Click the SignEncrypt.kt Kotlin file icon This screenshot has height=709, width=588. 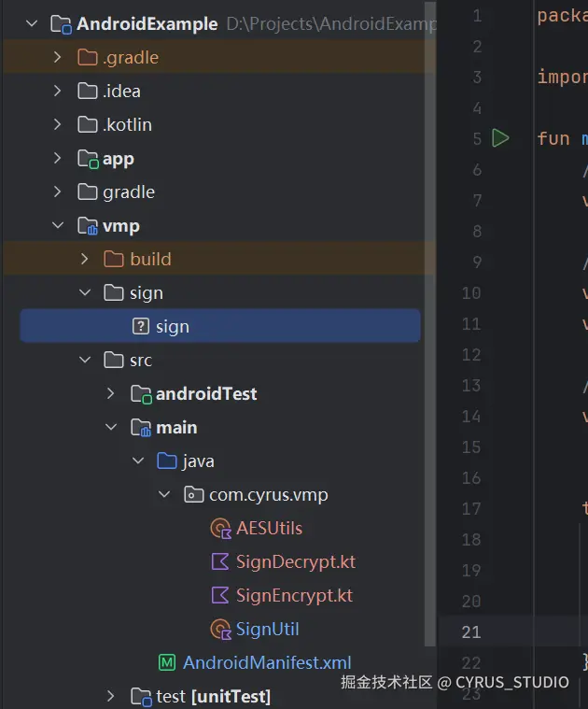coord(221,595)
